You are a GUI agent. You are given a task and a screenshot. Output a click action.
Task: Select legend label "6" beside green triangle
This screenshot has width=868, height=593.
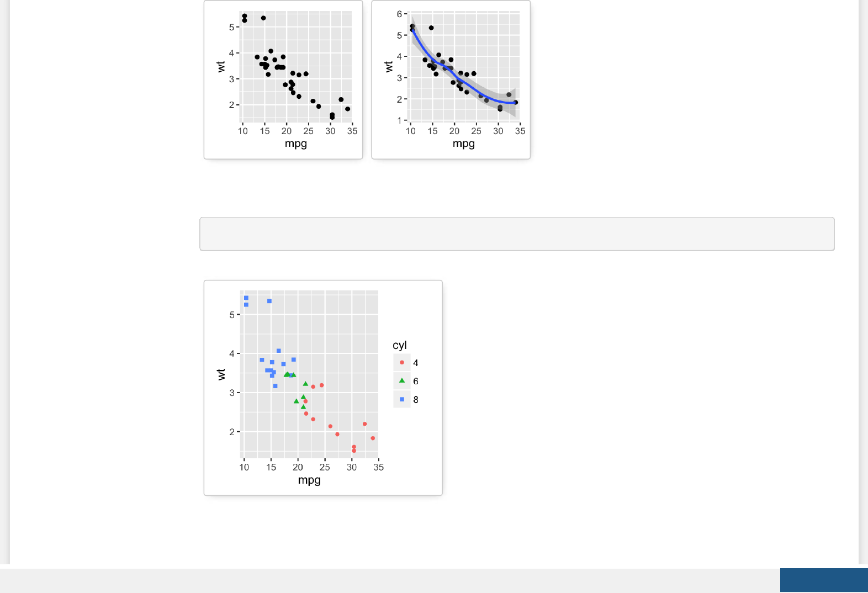tap(416, 381)
